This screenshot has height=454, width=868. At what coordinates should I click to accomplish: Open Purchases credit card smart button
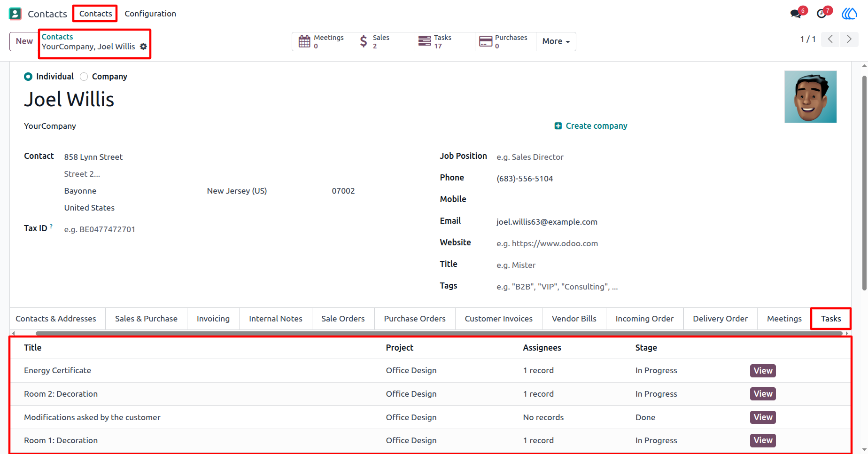tap(505, 41)
